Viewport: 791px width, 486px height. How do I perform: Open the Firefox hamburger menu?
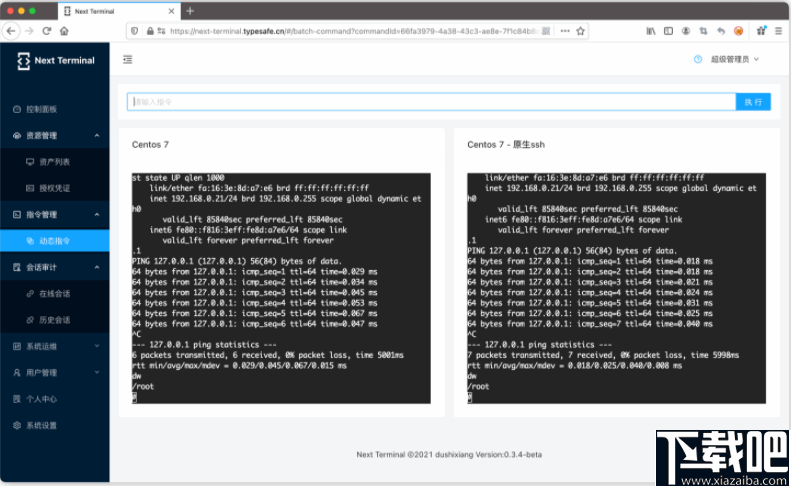779,31
